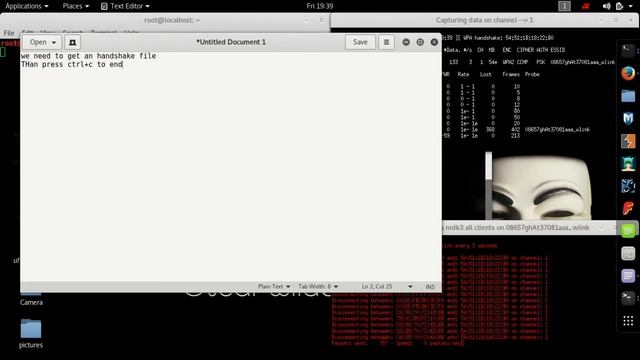
Task: Maximize the Untitled Document 1 window
Action: click(x=420, y=42)
